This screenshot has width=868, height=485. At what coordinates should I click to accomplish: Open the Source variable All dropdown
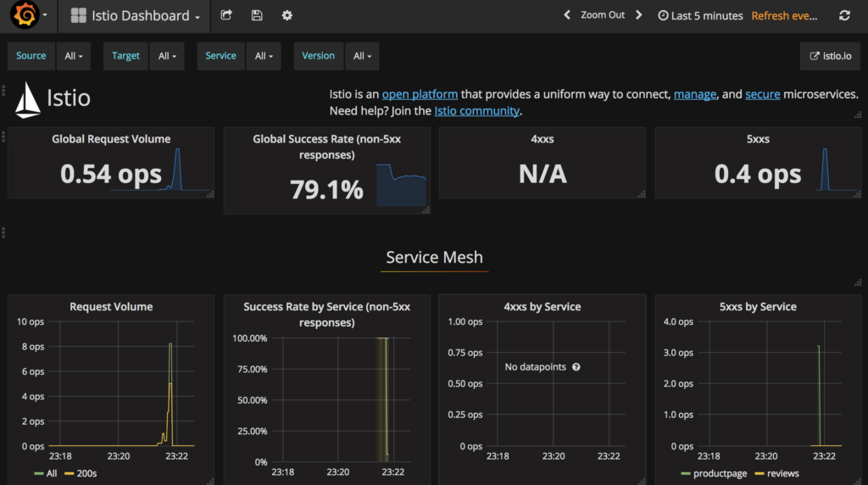tap(74, 56)
